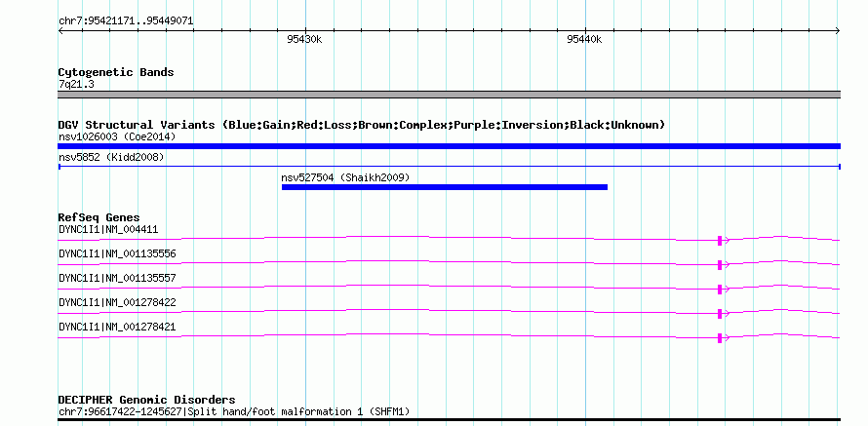Select the Cytogenetic Bands track title
This screenshot has width=868, height=426.
[x=116, y=72]
